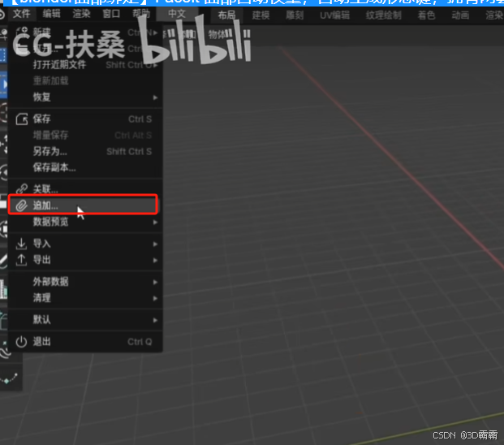The width and height of the screenshot is (504, 445).
Task: Click the chain link icon beside 关联...
Action: (x=22, y=189)
